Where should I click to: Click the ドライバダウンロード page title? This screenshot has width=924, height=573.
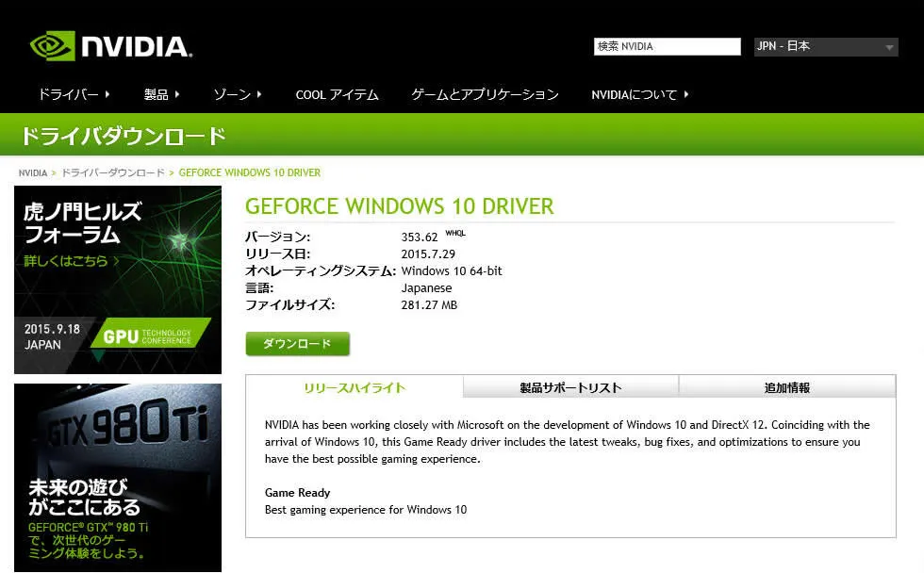coord(124,136)
